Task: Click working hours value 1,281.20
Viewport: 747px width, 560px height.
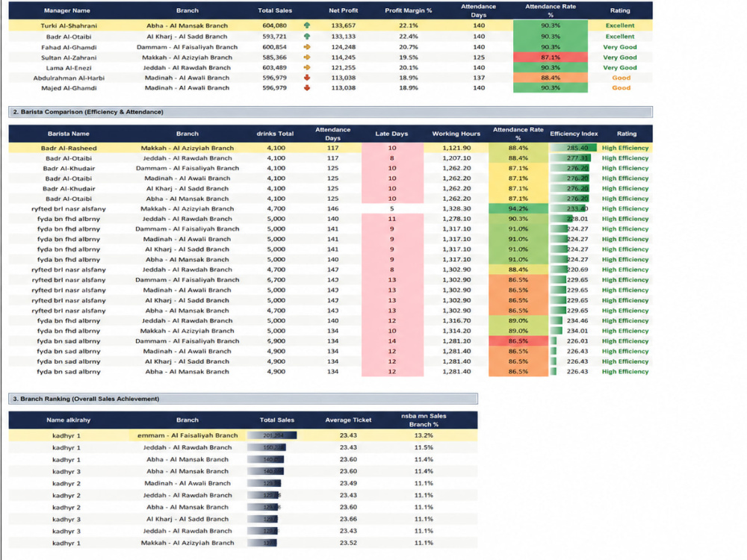Action: (456, 341)
